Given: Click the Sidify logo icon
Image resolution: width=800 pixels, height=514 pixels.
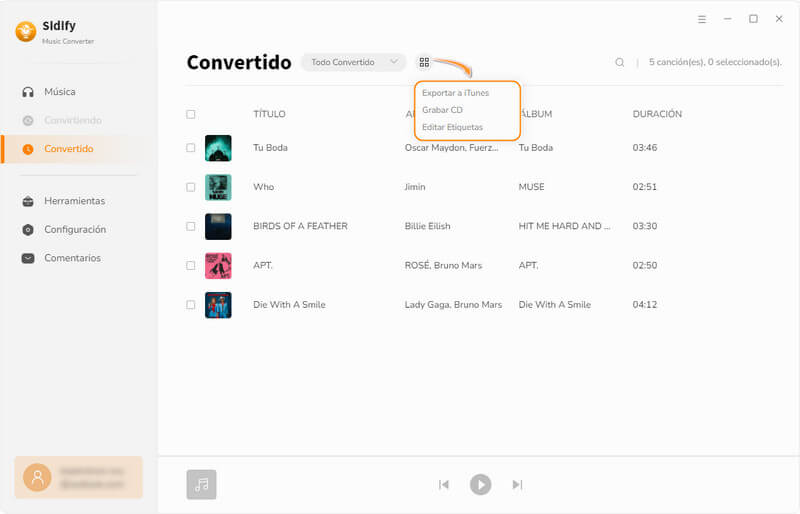Looking at the screenshot, I should (26, 32).
